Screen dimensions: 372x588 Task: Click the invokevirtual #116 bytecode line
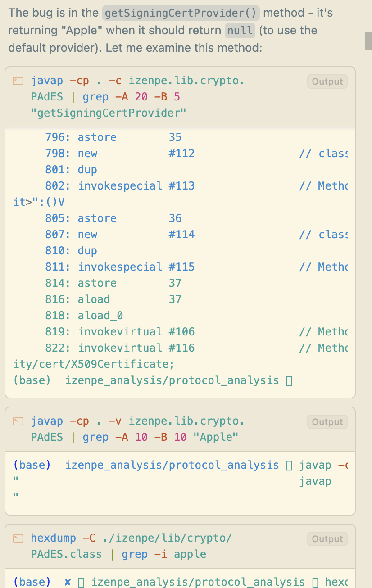[120, 348]
